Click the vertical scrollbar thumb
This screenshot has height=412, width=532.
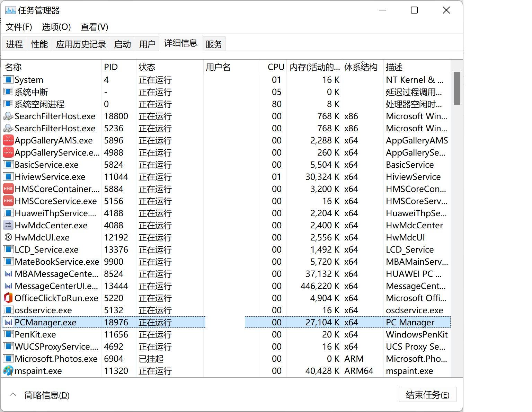pos(457,88)
